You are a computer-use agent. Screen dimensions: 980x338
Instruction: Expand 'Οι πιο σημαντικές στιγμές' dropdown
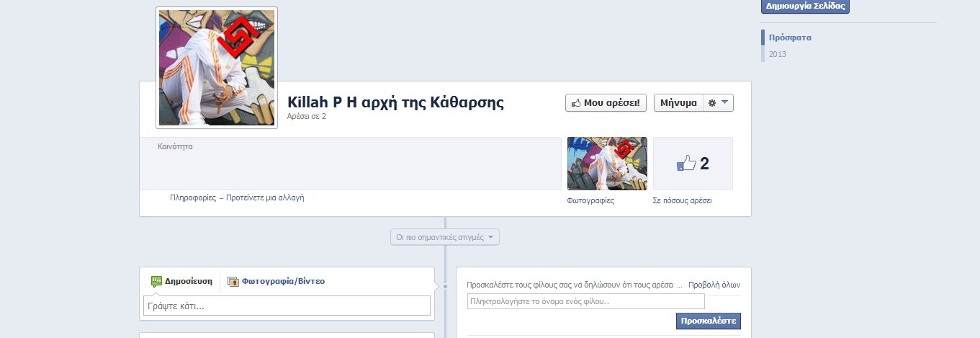[x=445, y=237]
